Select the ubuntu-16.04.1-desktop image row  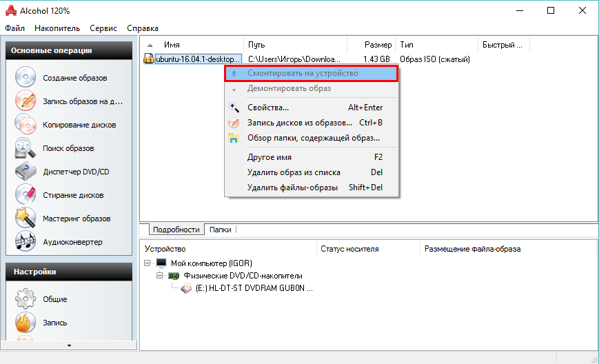pyautogui.click(x=199, y=59)
